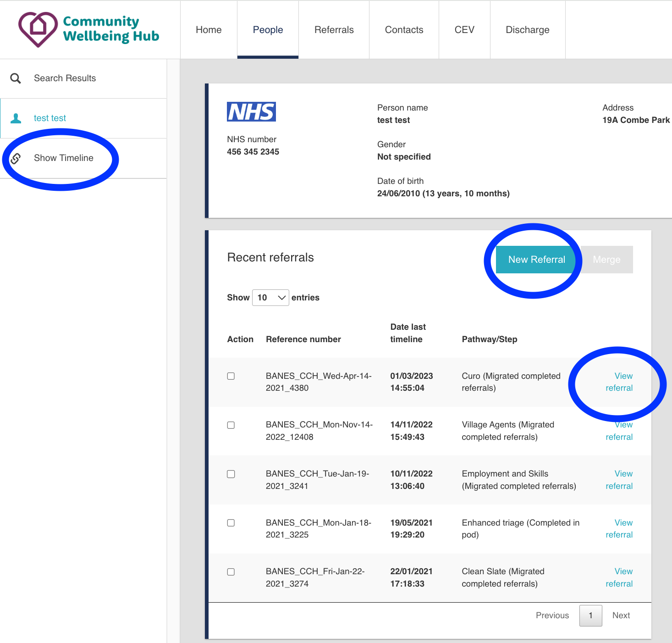Click the NHS logo
Viewport: 672px width, 643px height.
point(251,112)
